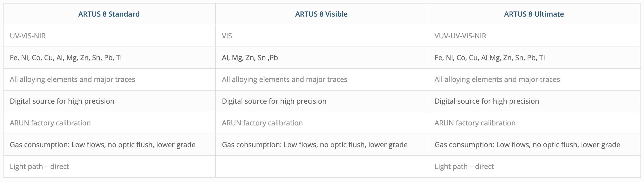
Task: Click the Al, Mg, Zn, Sn, Pb cell
Action: 250,58
